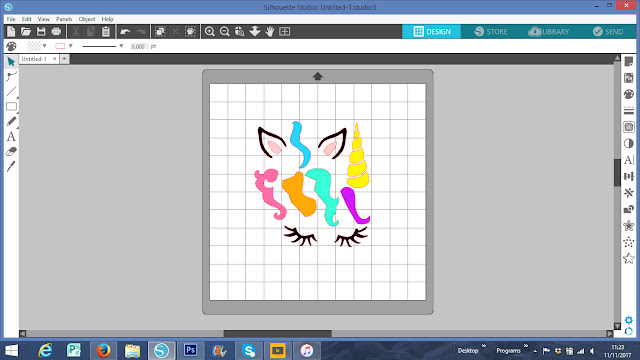Screen dimensions: 640x360
Task: Open the Panels menu
Action: (x=64, y=19)
